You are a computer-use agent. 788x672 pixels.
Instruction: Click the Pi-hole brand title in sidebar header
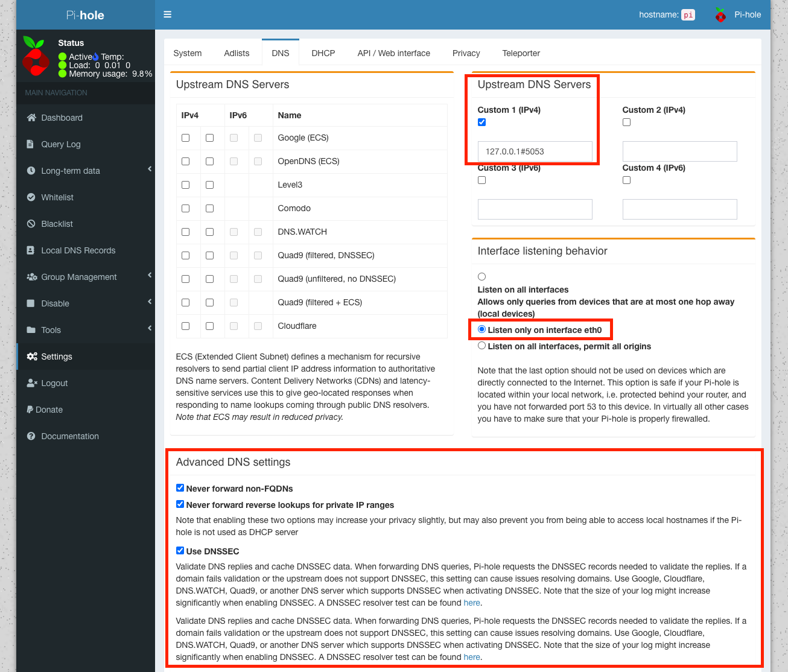(x=85, y=15)
